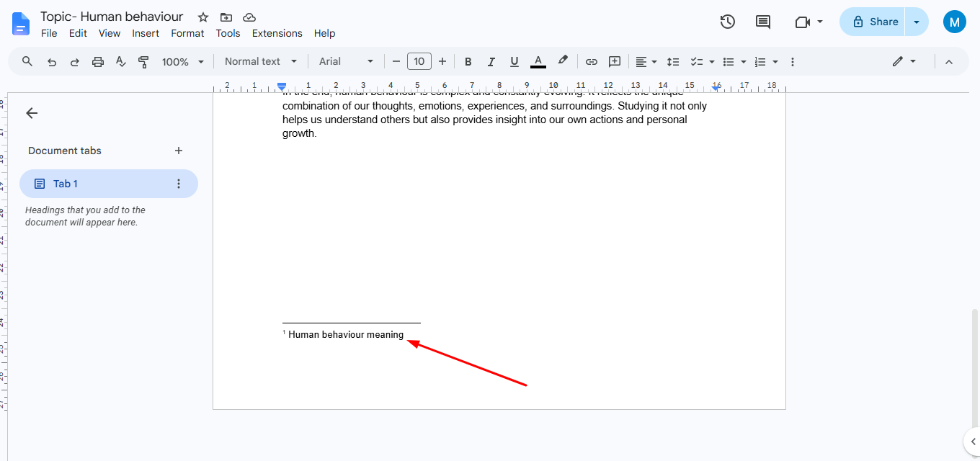Screen dimensions: 980x461
Task: Select Tab 1 in sidebar
Action: coord(108,184)
